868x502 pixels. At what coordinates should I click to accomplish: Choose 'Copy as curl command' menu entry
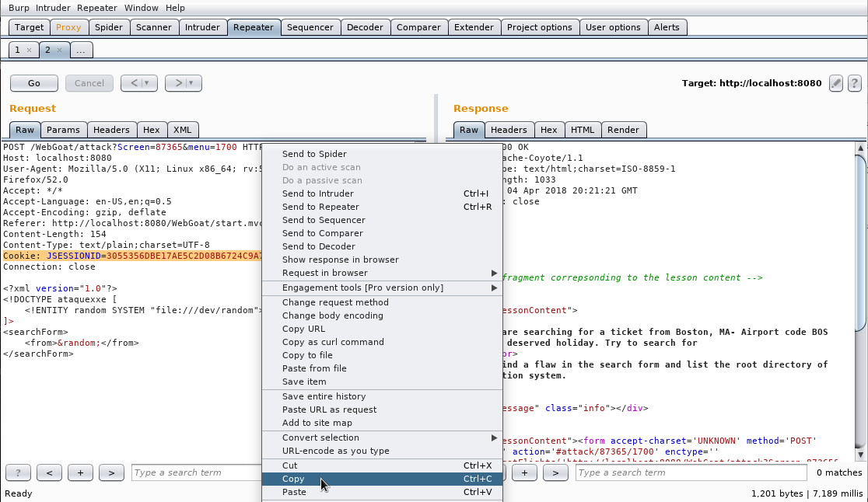point(333,342)
